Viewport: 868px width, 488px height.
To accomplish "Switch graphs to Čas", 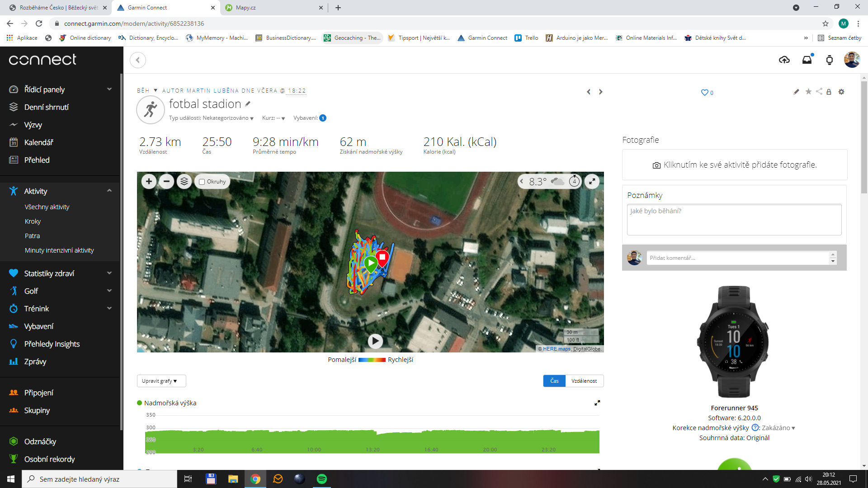I will click(554, 381).
